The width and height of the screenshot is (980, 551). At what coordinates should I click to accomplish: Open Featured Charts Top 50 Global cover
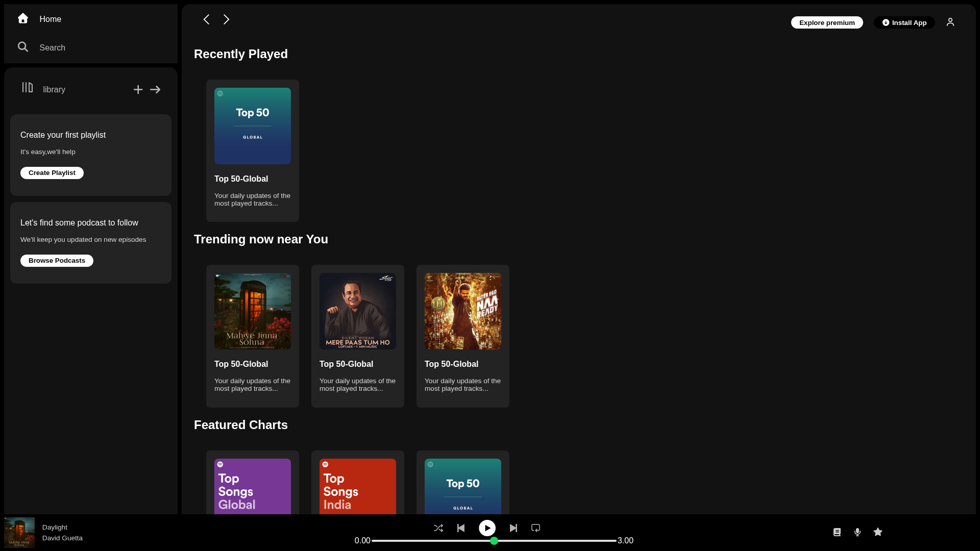tap(463, 486)
